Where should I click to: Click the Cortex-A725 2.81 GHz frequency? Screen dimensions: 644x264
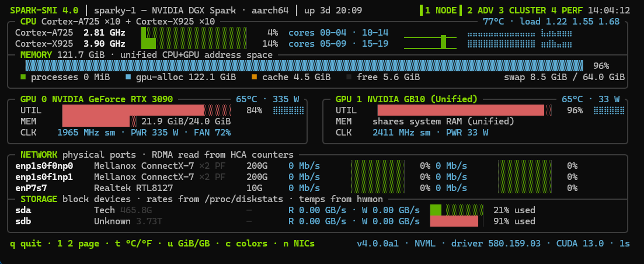coord(105,33)
